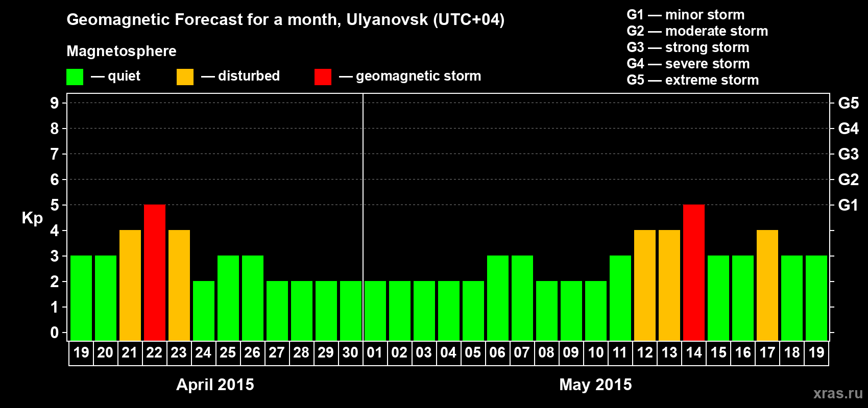Viewport: 868px width, 408px height.
Task: Select the red bar for May 14
Action: point(694,273)
